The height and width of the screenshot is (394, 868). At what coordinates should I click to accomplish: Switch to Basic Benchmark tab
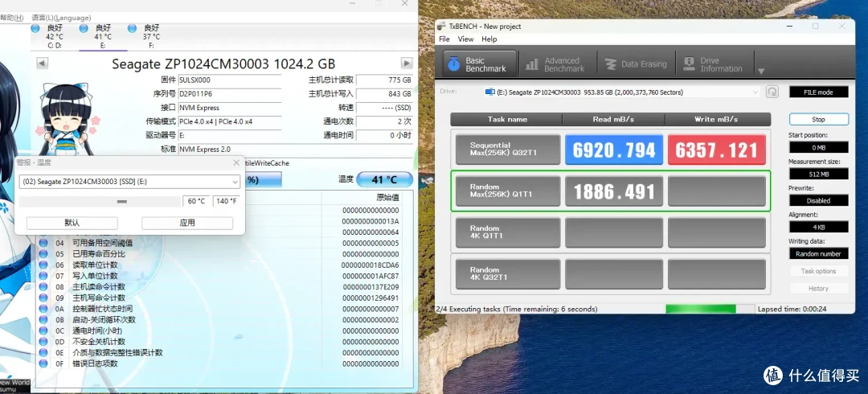point(479,64)
